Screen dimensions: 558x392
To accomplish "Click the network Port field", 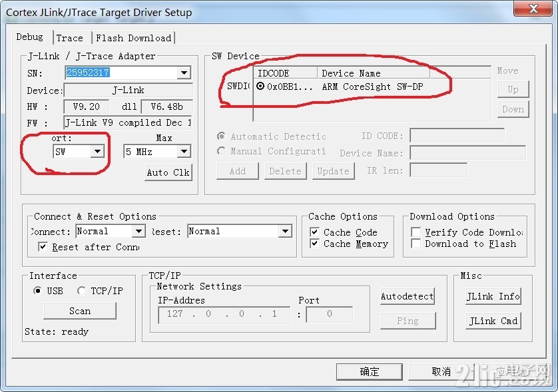I will [x=330, y=314].
